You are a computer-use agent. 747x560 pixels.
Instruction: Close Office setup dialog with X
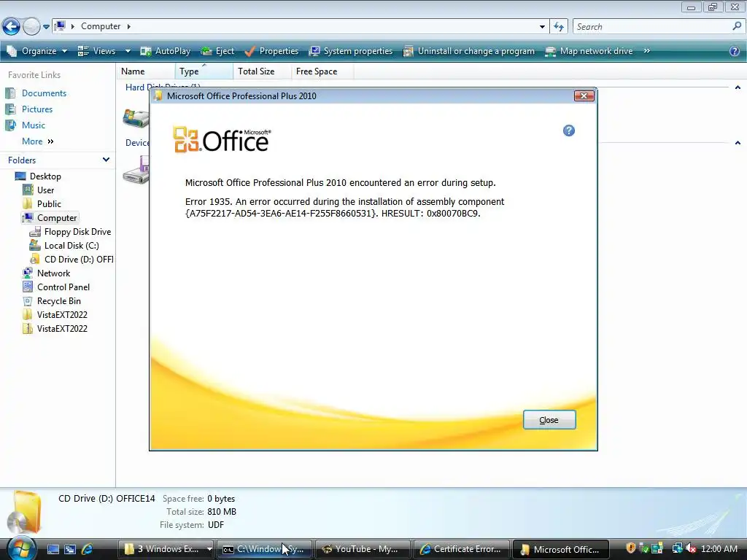[x=584, y=96]
